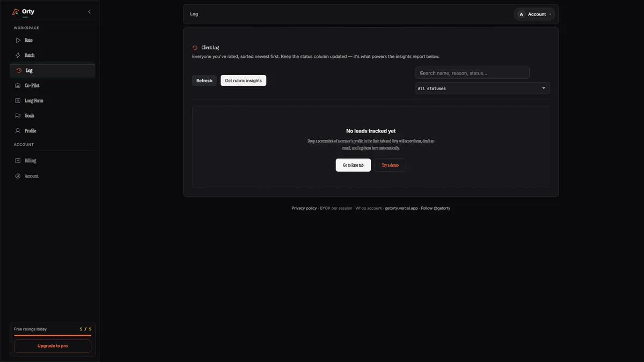Click the Goals flag icon
The image size is (644, 362).
[x=18, y=115]
